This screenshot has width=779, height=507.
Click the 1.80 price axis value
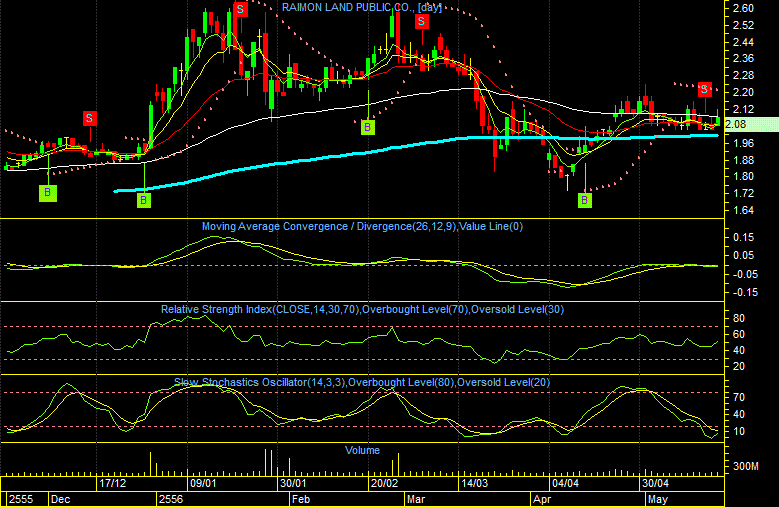[x=743, y=176]
